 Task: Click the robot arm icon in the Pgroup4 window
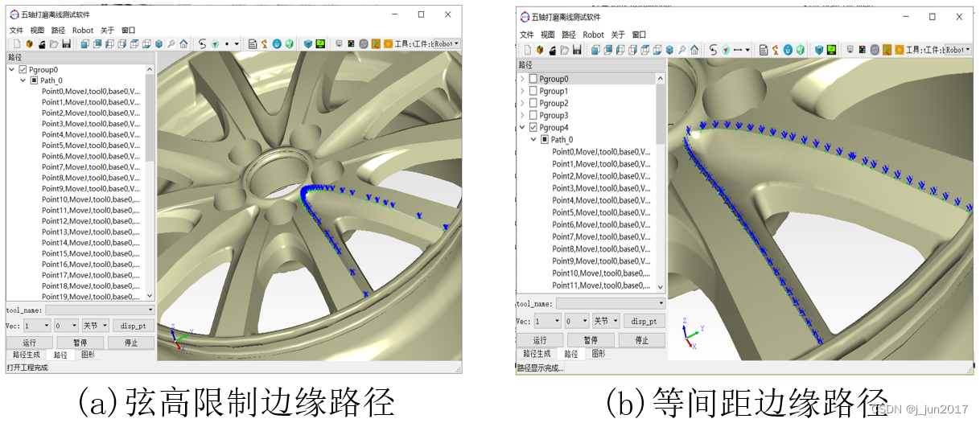(x=775, y=50)
